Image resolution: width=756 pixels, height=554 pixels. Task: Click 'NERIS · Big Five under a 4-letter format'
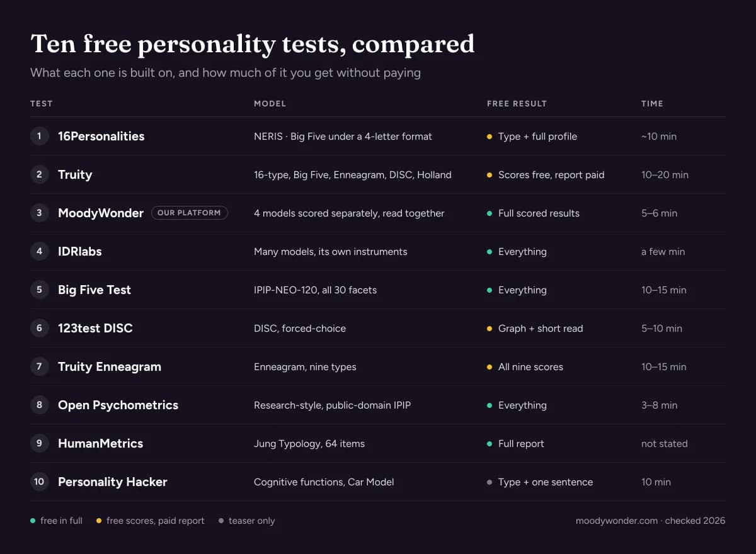coord(343,136)
